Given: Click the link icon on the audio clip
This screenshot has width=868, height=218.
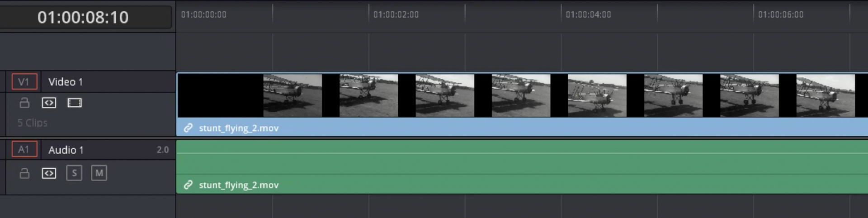Looking at the screenshot, I should (188, 185).
